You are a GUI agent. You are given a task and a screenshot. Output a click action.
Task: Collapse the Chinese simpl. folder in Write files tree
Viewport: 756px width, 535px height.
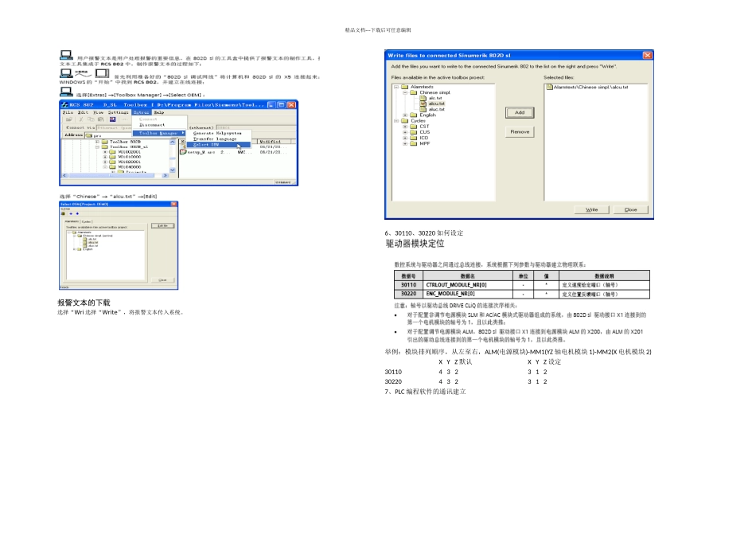[405, 92]
